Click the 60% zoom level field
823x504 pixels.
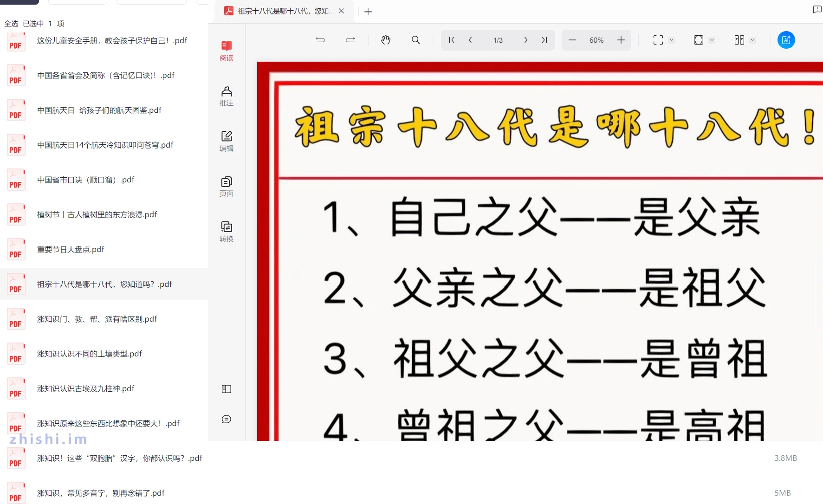tap(596, 40)
